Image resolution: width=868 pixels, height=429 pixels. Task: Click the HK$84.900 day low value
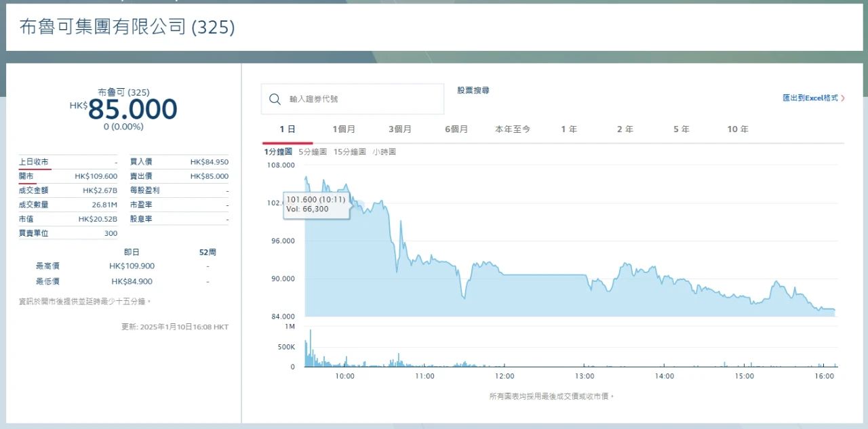(132, 281)
